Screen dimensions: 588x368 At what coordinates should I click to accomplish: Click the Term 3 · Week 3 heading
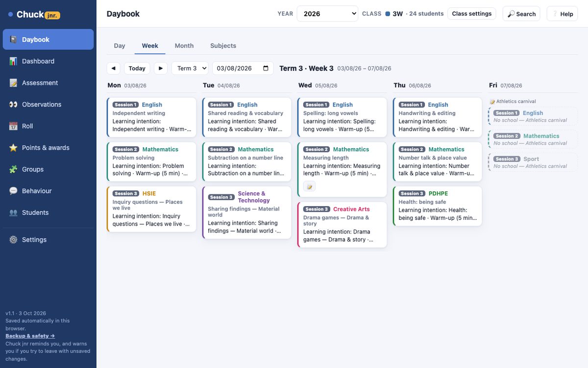point(306,68)
